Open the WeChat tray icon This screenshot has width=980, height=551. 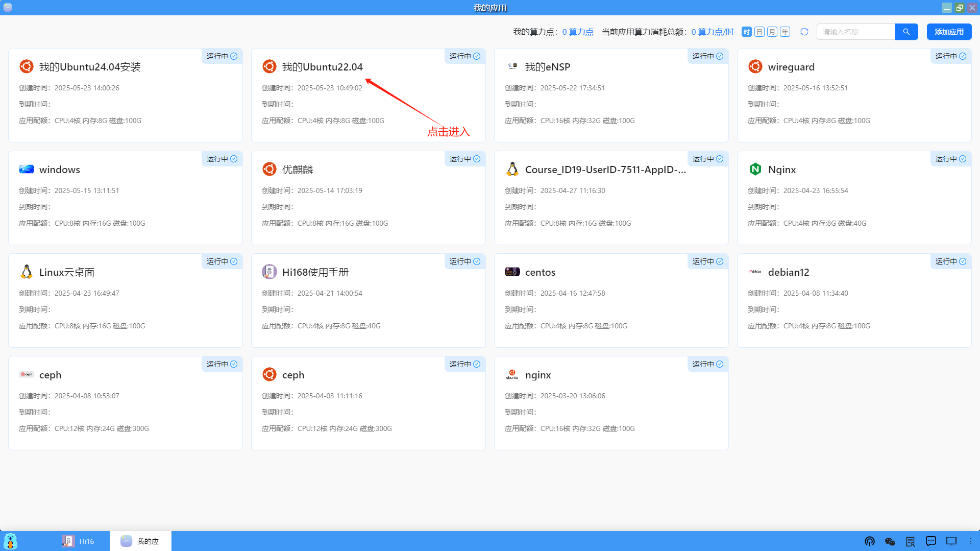tap(890, 541)
